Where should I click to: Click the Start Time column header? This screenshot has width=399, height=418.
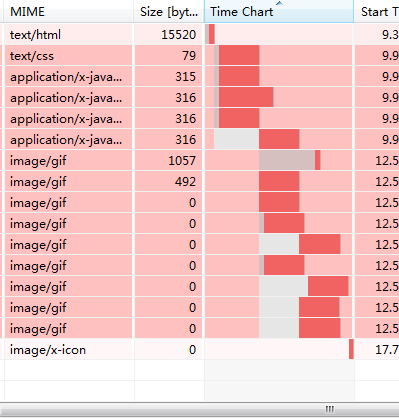click(x=377, y=11)
